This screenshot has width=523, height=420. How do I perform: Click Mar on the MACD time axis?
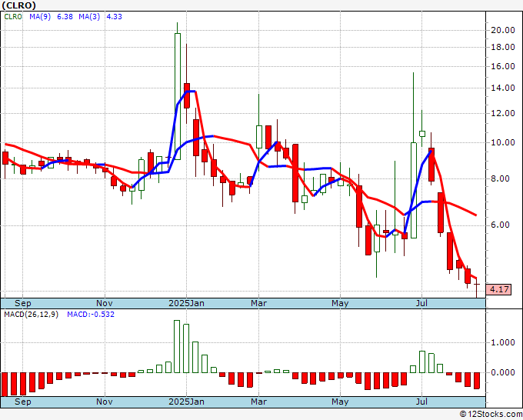pos(259,402)
